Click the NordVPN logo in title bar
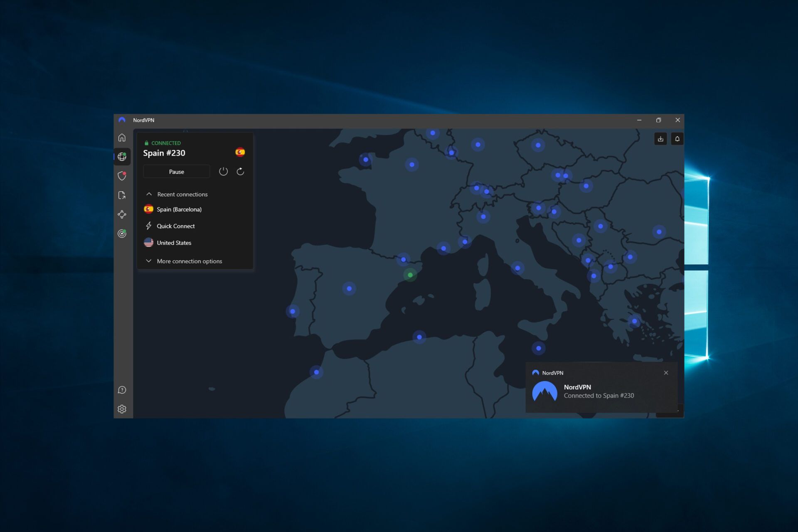 122,120
